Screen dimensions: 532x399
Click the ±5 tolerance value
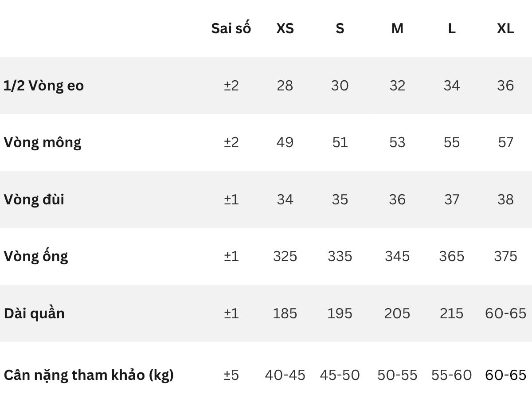(x=231, y=375)
